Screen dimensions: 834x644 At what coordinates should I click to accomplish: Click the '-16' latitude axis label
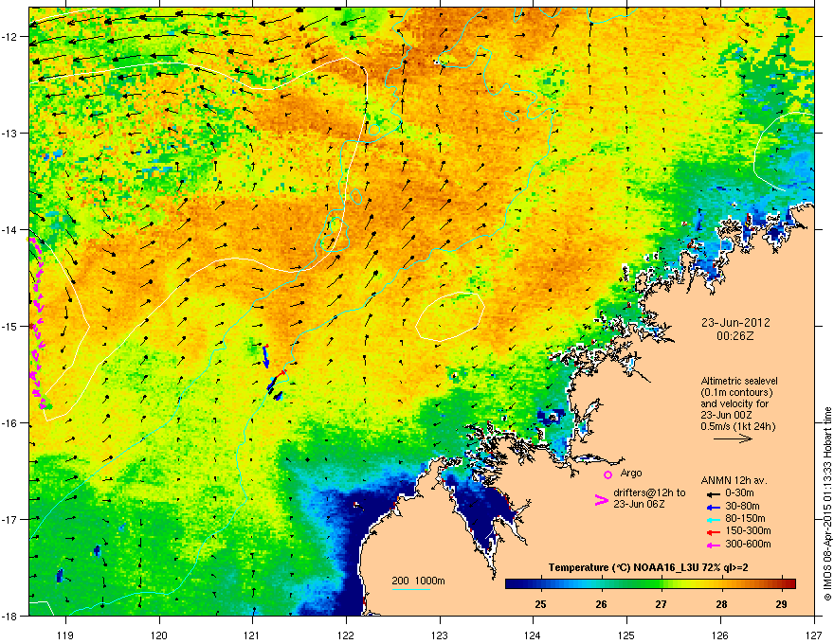coord(9,423)
